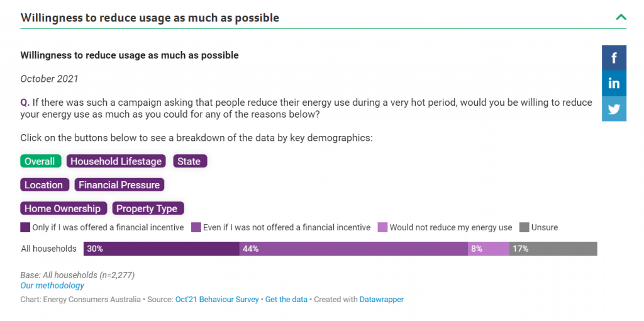The image size is (644, 321).
Task: Show breakdown by Household Lifestage
Action: pyautogui.click(x=116, y=161)
